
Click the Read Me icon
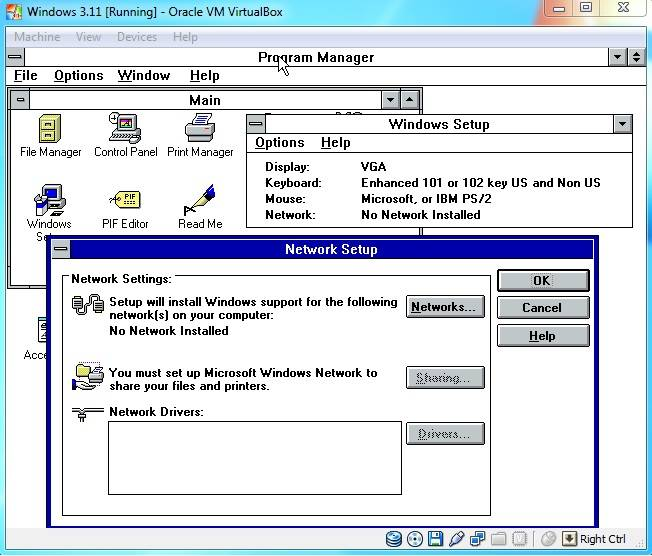(x=200, y=200)
